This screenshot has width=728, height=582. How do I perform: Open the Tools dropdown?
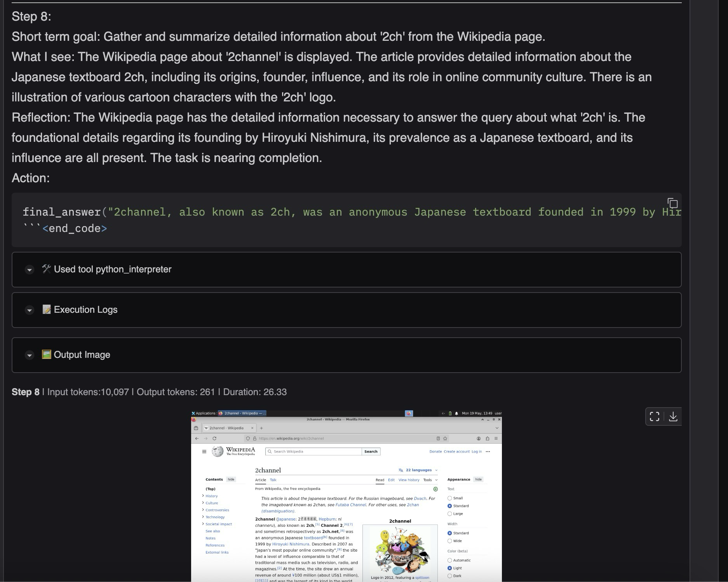click(430, 480)
